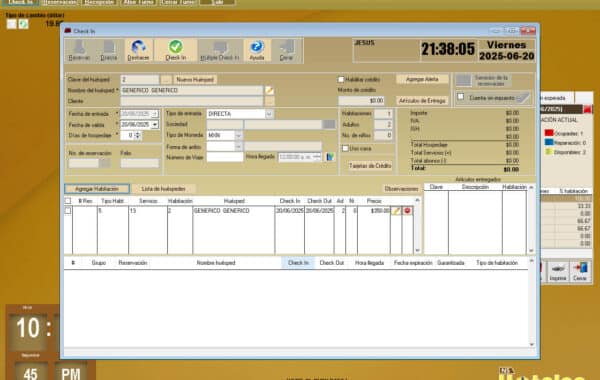Select the Agregar Habitación tab
Image resolution: width=600 pixels, height=380 pixels.
pyautogui.click(x=97, y=189)
